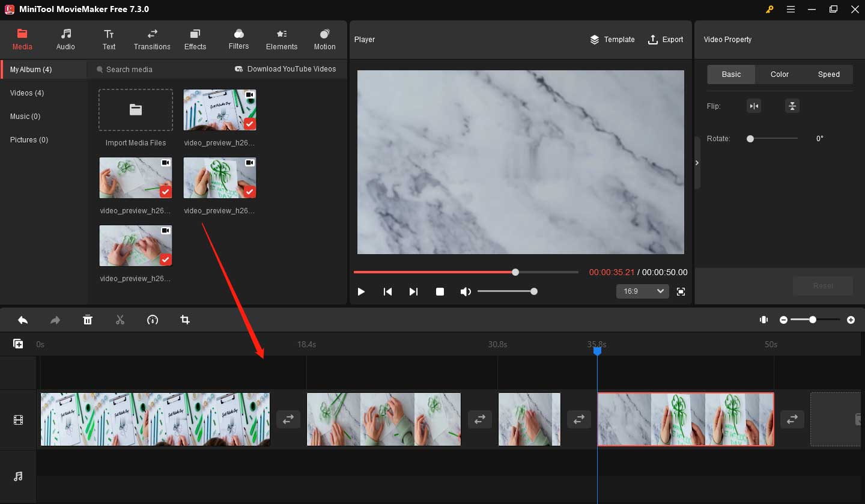The height and width of the screenshot is (504, 865).
Task: Mute the player volume icon
Action: (466, 291)
